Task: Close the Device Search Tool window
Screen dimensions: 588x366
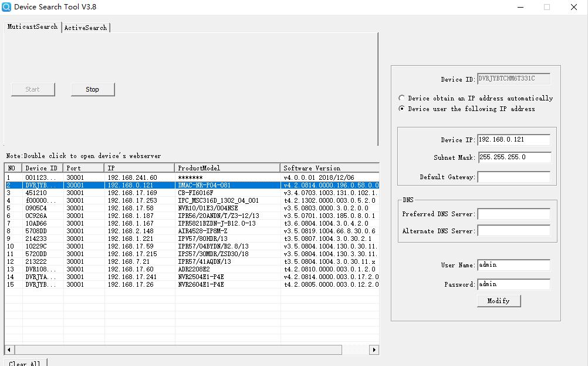Action: pyautogui.click(x=574, y=7)
